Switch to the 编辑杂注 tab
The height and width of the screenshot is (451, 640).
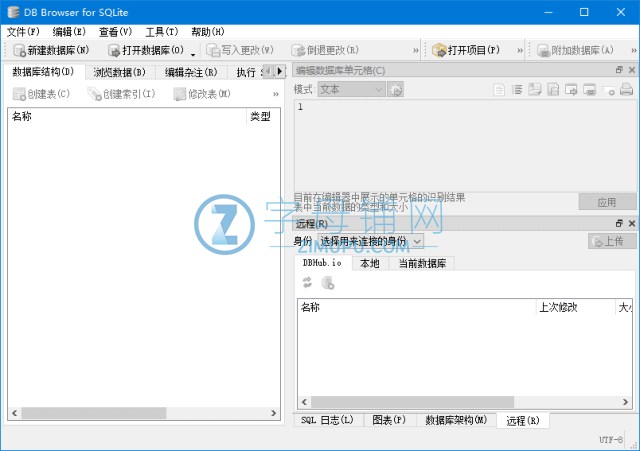[191, 72]
